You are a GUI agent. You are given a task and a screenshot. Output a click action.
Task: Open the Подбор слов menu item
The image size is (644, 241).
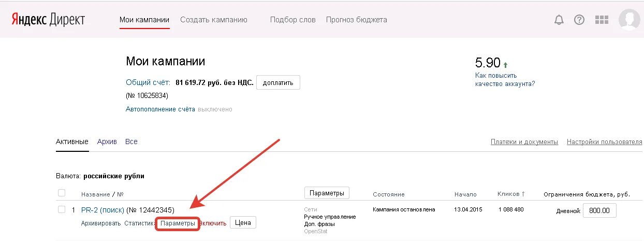pyautogui.click(x=292, y=20)
